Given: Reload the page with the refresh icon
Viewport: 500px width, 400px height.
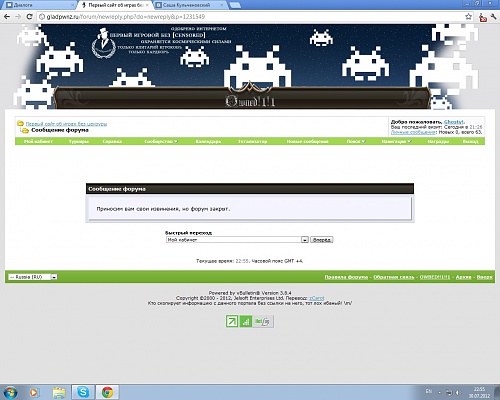Looking at the screenshot, I should pyautogui.click(x=29, y=17).
